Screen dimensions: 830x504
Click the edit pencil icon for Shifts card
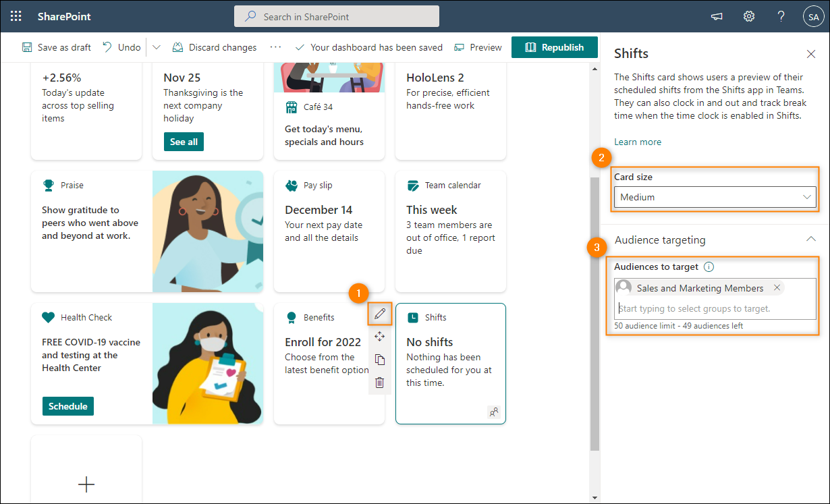(x=380, y=314)
